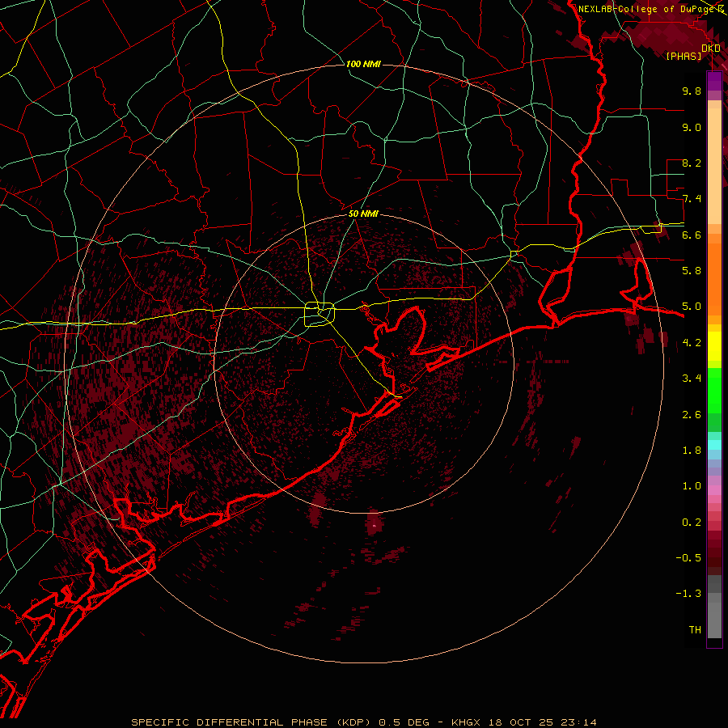
Task: Click the 0.2 value on the color scale
Action: pyautogui.click(x=692, y=523)
